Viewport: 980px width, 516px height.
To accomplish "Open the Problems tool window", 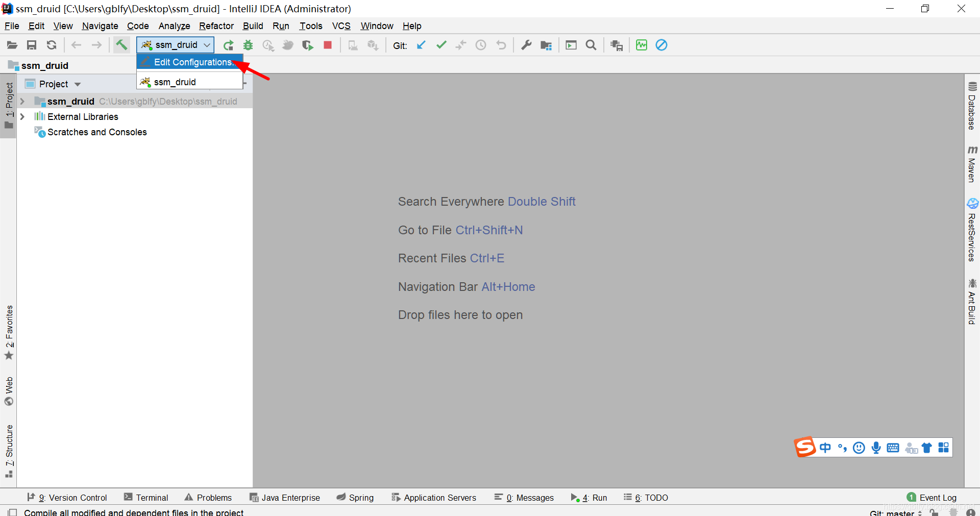I will pos(208,498).
